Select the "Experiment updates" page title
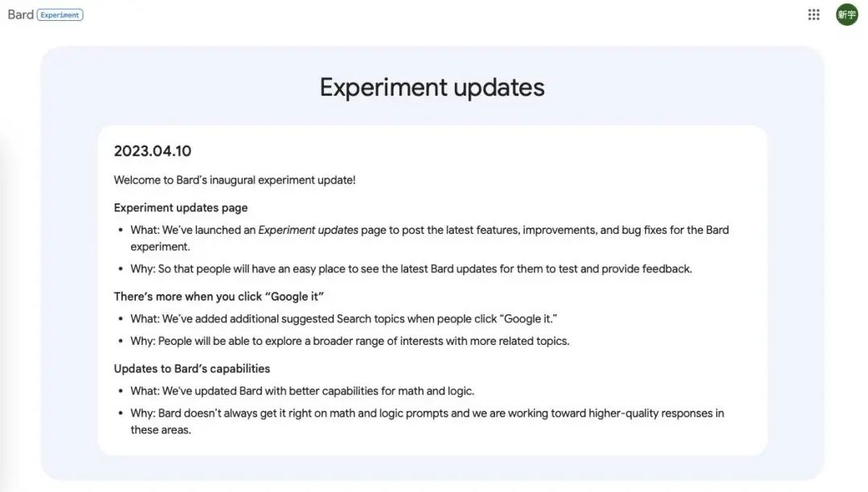The height and width of the screenshot is (492, 868). point(432,88)
